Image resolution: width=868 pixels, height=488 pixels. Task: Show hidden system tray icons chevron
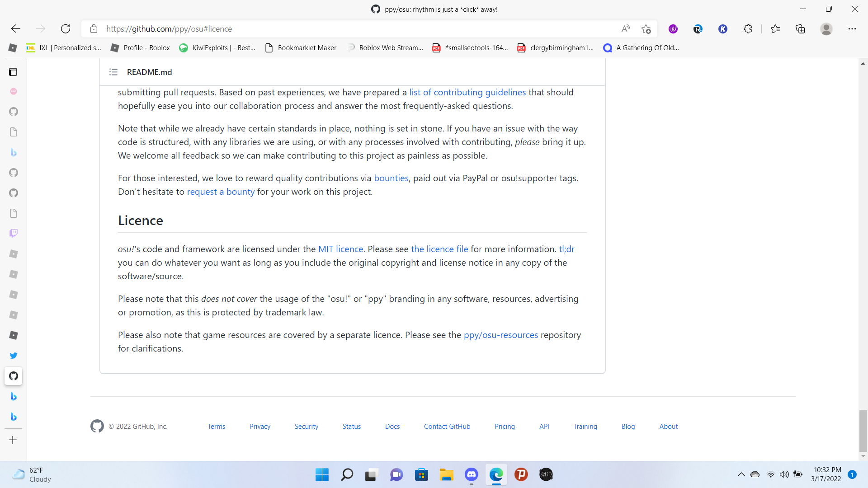pos(741,474)
